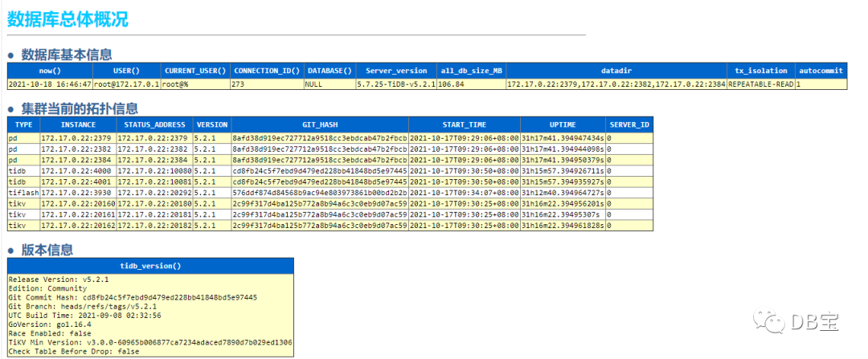The image size is (868, 359).
Task: Select the instance cell 172.17.0.22:4000
Action: (x=78, y=170)
